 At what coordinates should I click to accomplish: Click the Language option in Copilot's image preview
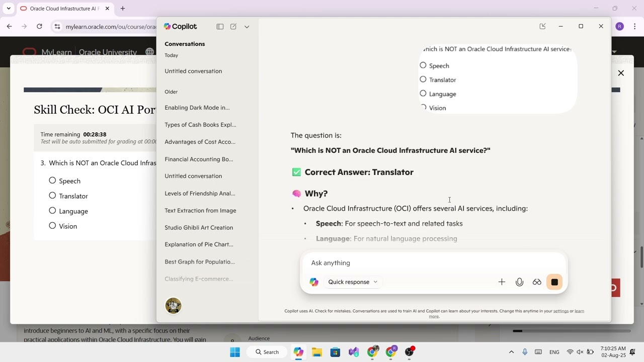[x=438, y=94]
